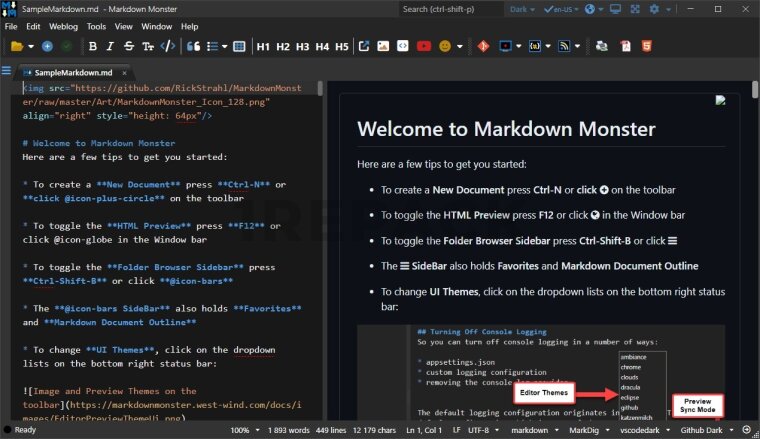Click the blockquote quote icon
This screenshot has height=439, width=760.
194,46
